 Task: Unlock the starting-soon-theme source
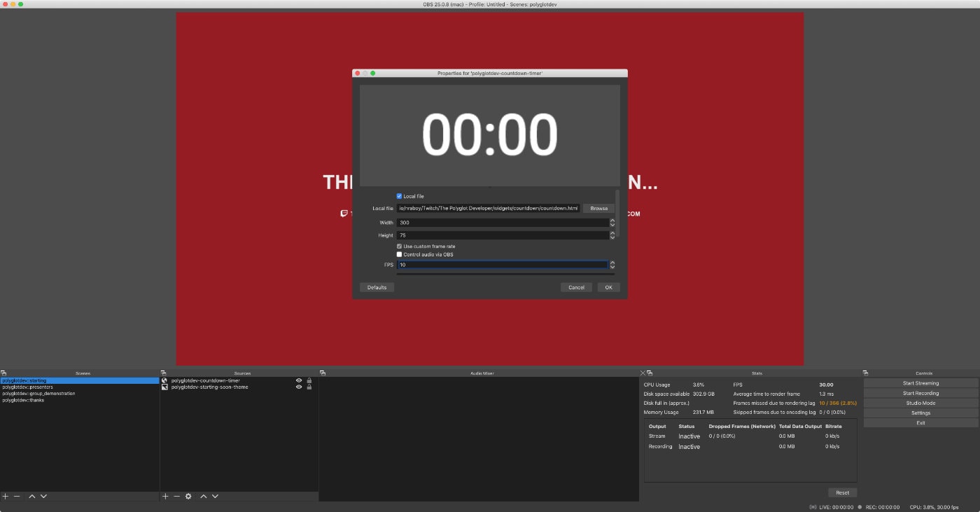(x=309, y=387)
